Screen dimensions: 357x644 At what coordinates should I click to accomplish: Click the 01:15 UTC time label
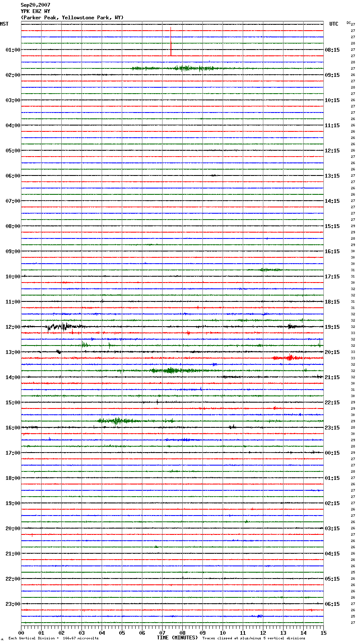[332, 478]
